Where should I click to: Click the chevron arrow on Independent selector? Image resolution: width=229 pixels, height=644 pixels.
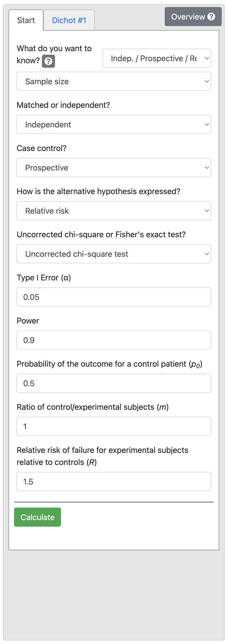pyautogui.click(x=207, y=125)
